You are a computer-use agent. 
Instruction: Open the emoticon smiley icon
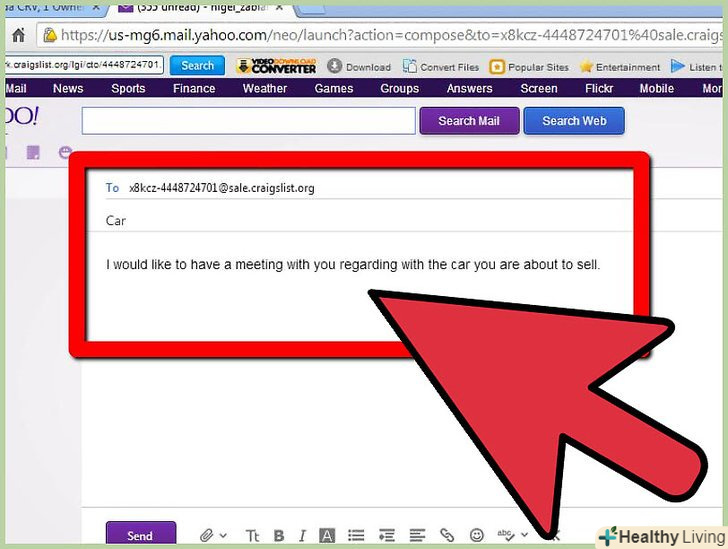point(476,536)
